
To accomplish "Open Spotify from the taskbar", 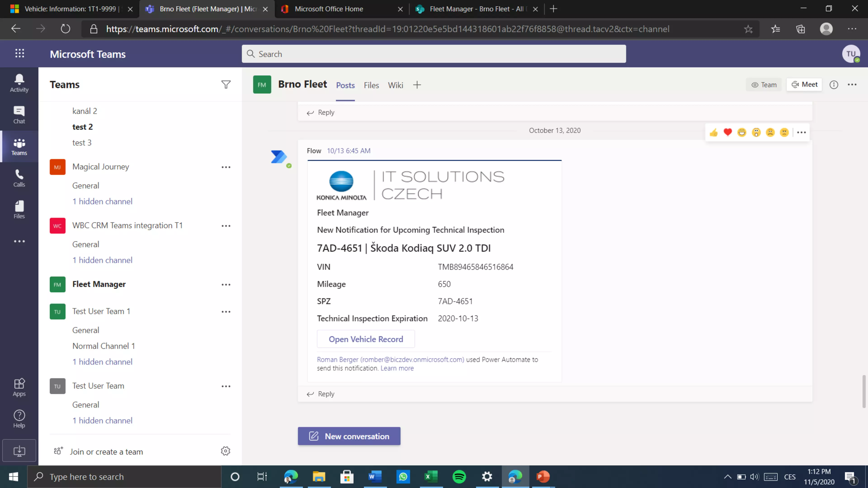I will 459,476.
